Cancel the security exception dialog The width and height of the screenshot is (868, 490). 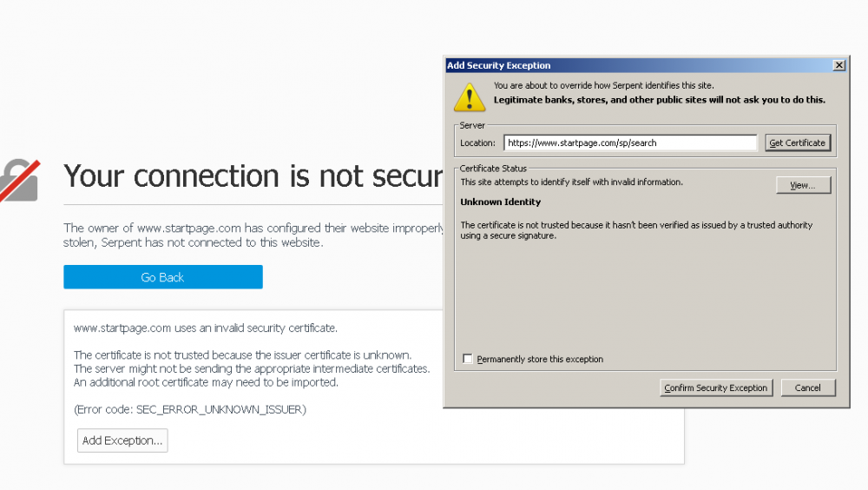pos(807,387)
